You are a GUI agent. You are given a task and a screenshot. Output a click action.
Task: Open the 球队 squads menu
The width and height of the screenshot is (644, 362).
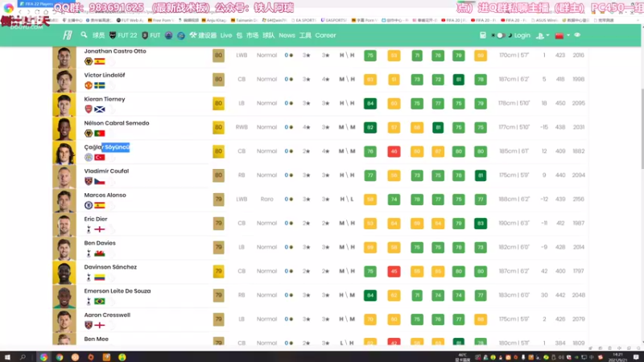click(269, 35)
